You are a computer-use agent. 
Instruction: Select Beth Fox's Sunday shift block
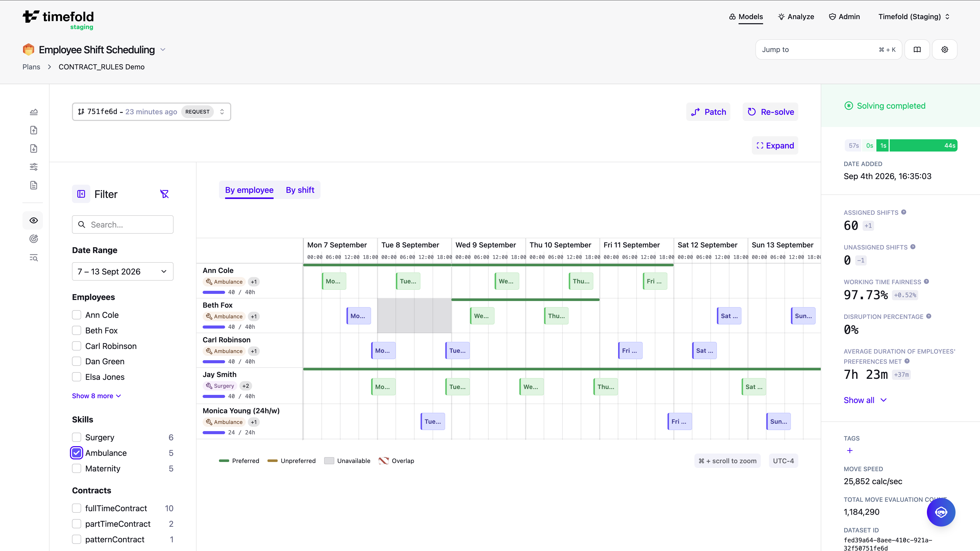[803, 316]
